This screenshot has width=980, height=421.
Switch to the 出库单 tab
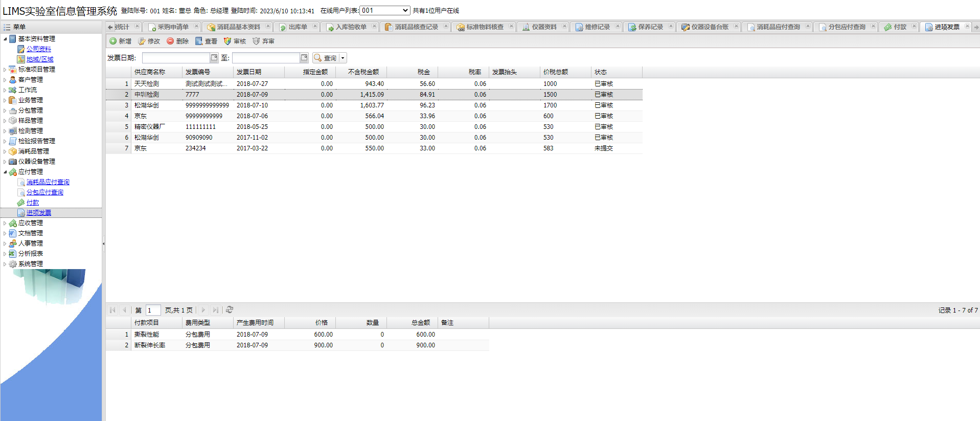pos(298,27)
